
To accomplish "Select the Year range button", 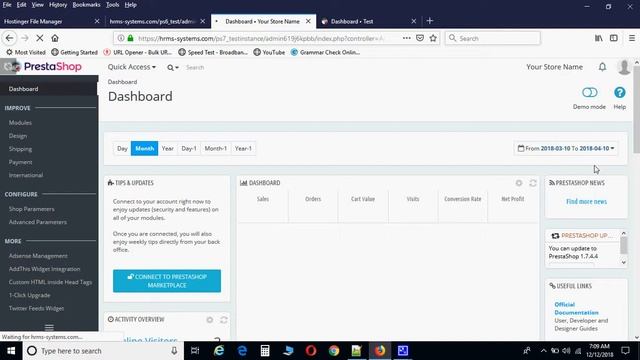I will pyautogui.click(x=167, y=149).
